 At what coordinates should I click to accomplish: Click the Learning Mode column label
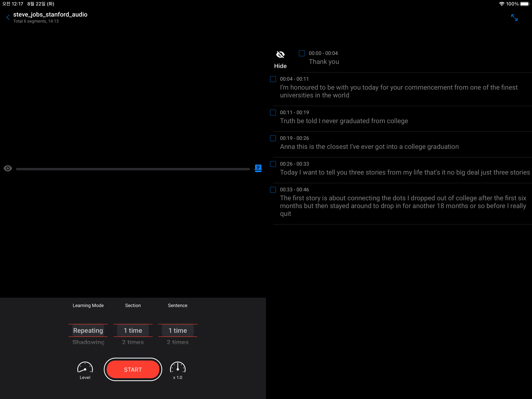coord(88,305)
